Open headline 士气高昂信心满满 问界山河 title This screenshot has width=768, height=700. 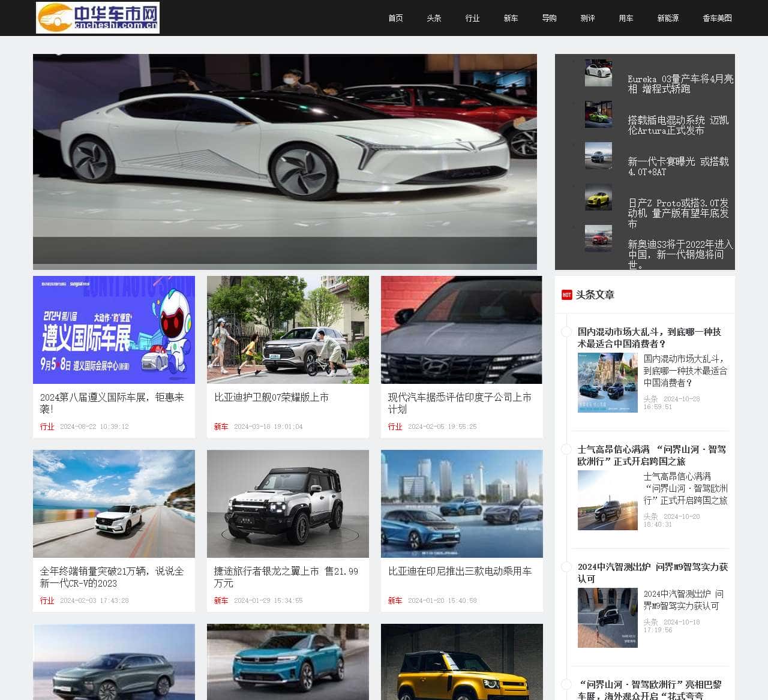tap(652, 455)
